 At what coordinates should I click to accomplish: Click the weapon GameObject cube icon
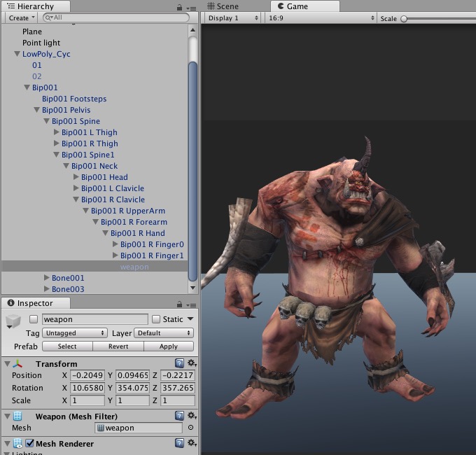tap(13, 321)
